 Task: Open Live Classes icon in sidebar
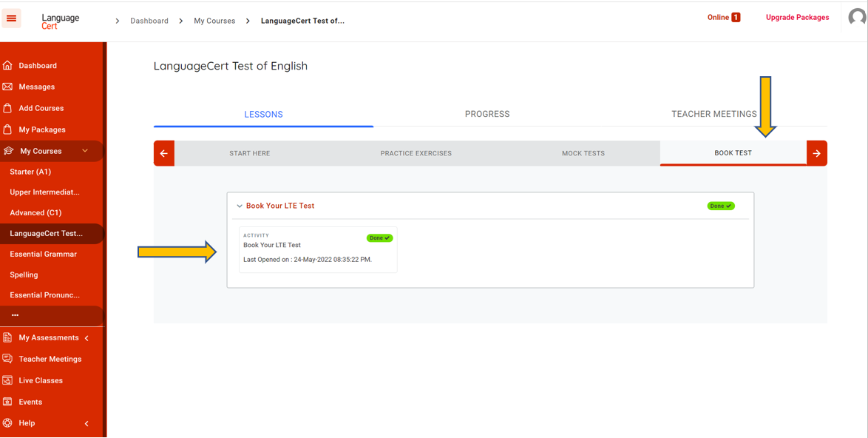[x=8, y=380]
